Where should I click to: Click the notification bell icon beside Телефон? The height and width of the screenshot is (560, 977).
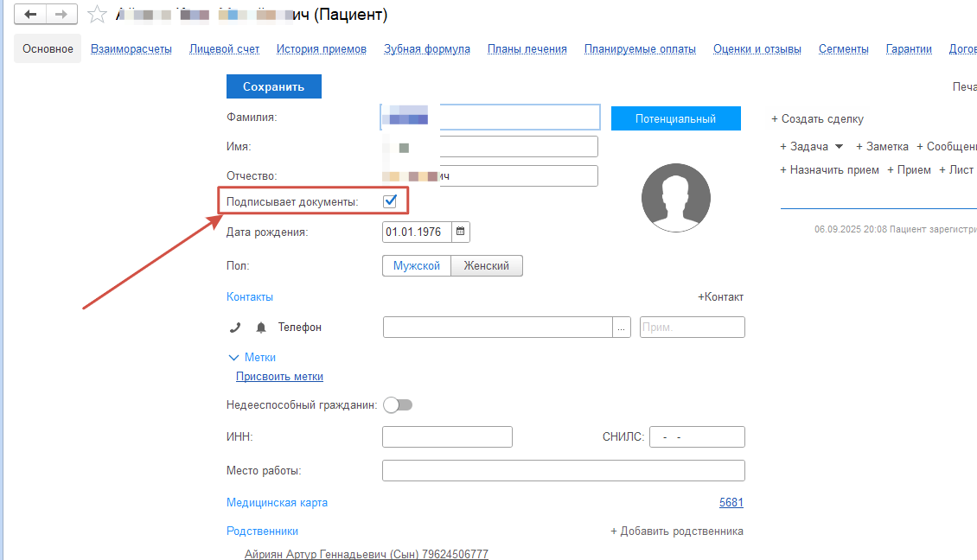pyautogui.click(x=261, y=327)
